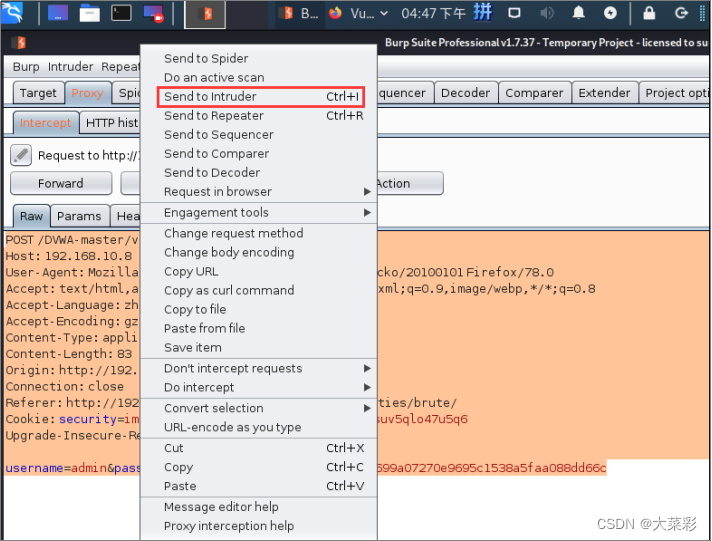Expand the Do intercept submenu
Image resolution: width=712 pixels, height=541 pixels.
point(259,387)
